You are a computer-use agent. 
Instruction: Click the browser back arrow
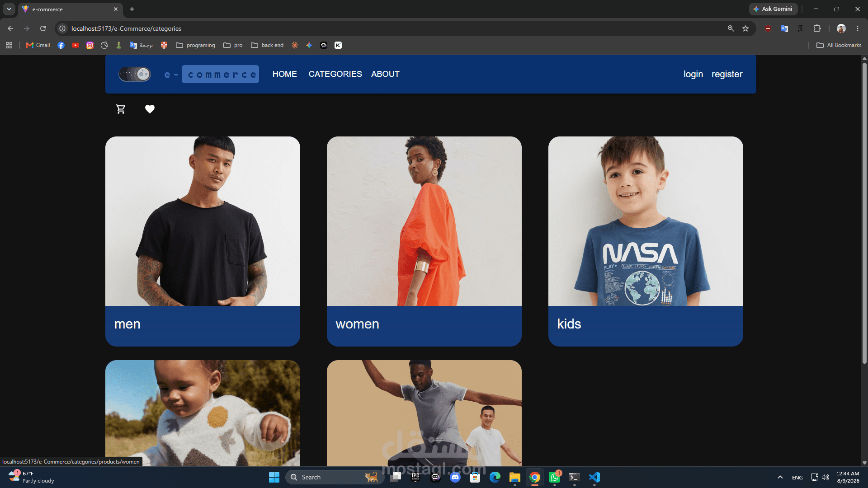(10, 28)
